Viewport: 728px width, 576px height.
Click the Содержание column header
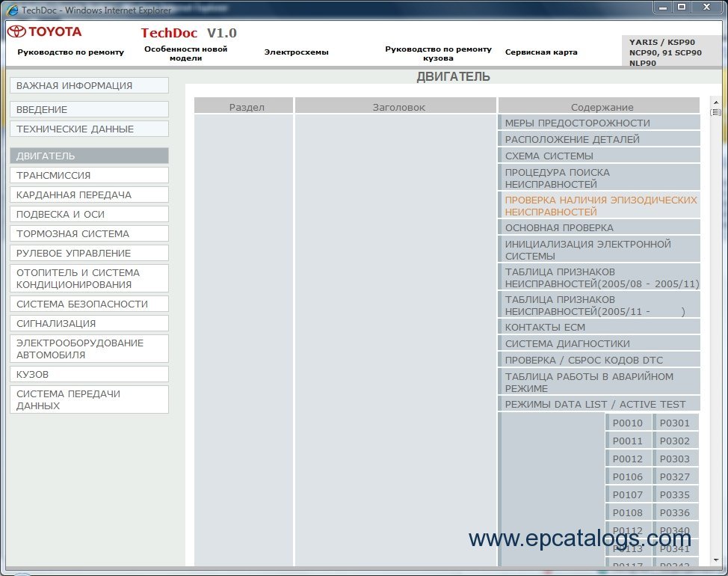tap(599, 106)
